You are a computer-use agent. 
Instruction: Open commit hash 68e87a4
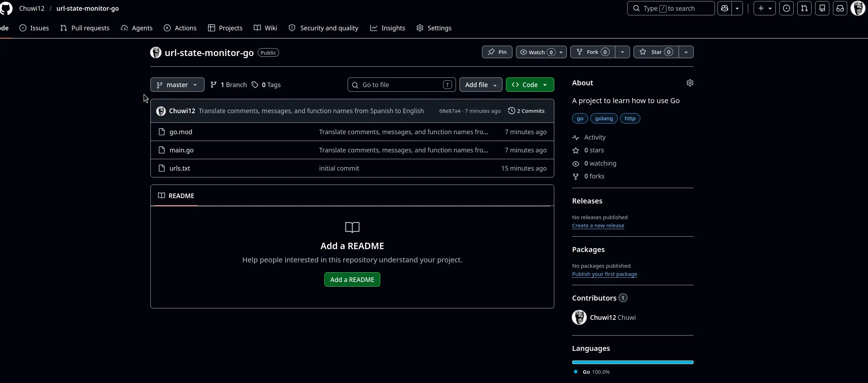(x=450, y=111)
